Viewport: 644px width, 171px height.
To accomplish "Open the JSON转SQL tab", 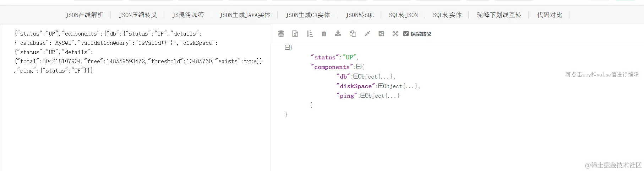I will coord(360,15).
